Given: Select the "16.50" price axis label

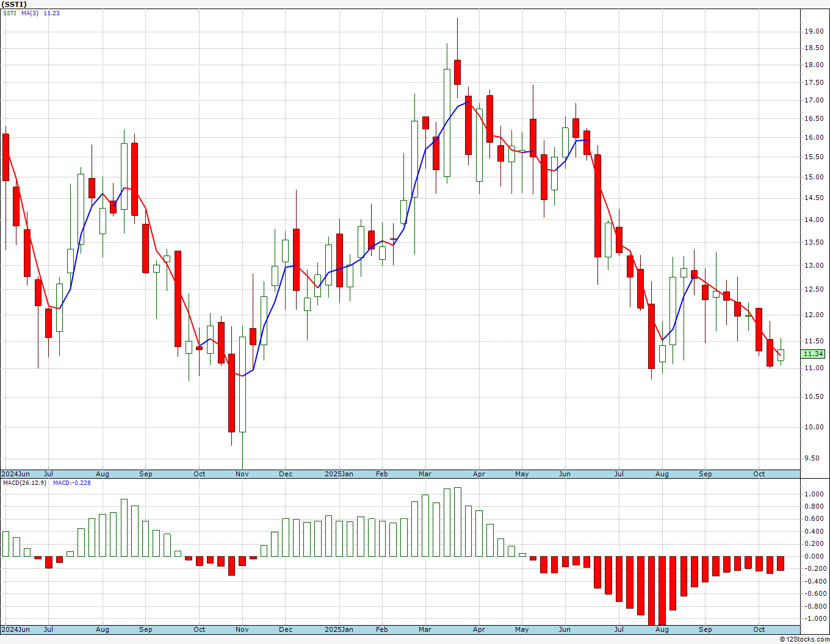Looking at the screenshot, I should (814, 119).
